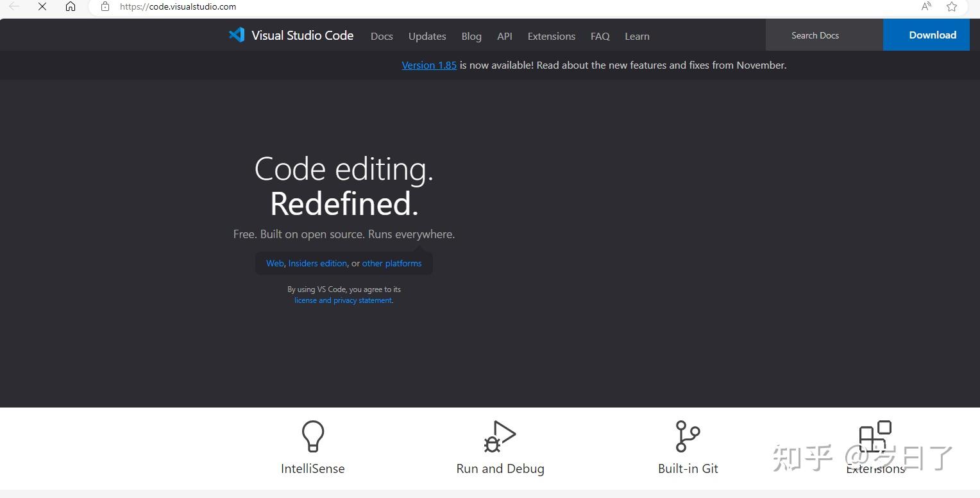Activate the Read Aloud icon
Image resolution: width=980 pixels, height=498 pixels.
[925, 6]
